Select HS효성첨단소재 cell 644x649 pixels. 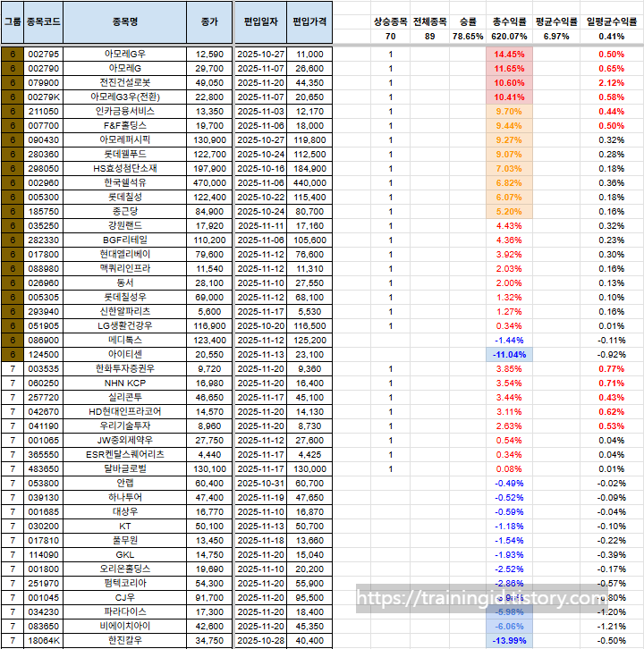click(x=124, y=168)
